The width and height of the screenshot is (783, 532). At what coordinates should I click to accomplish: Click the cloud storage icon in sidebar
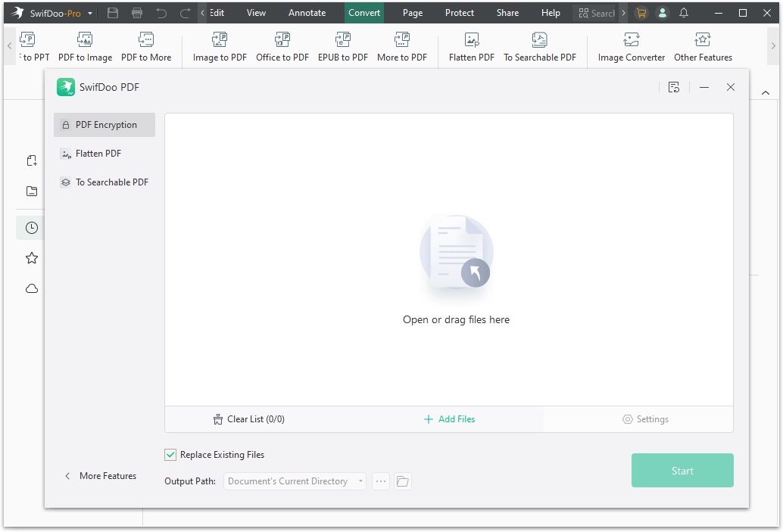point(31,288)
